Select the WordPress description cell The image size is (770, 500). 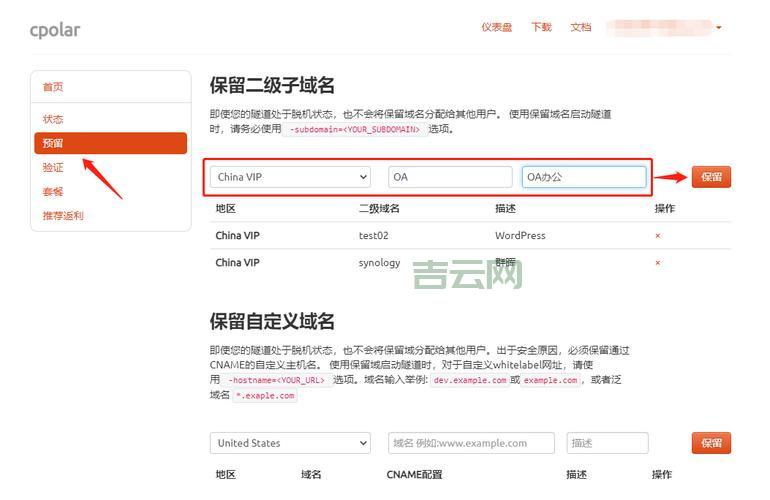tap(520, 235)
